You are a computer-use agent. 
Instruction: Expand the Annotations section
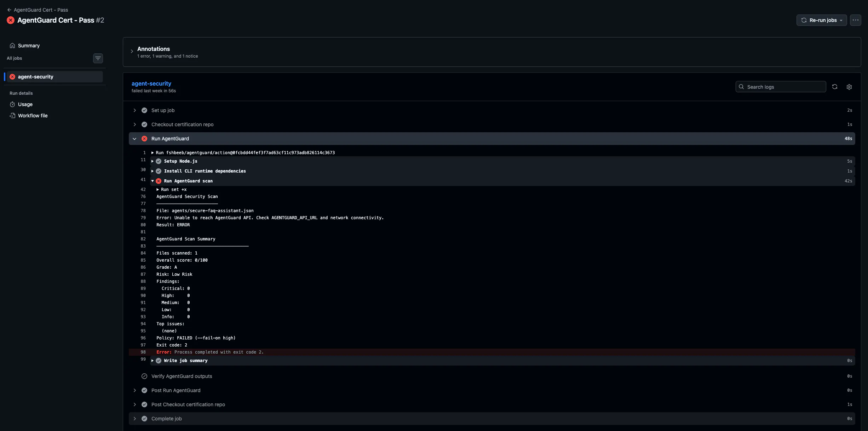pyautogui.click(x=132, y=51)
